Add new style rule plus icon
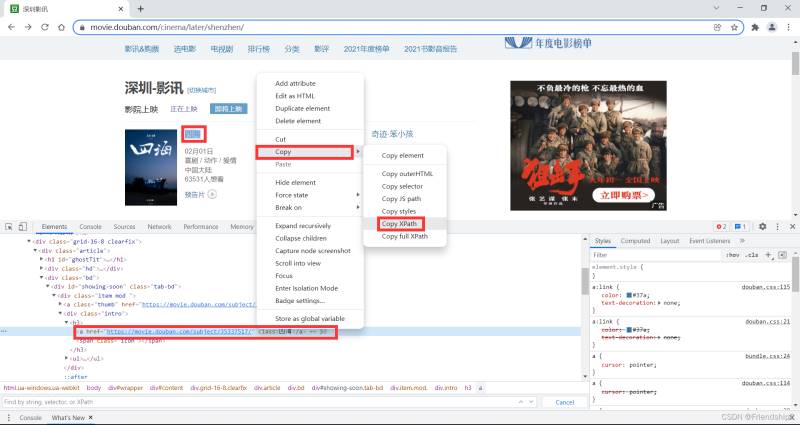Viewport: 800px width, 425px height. tap(768, 255)
